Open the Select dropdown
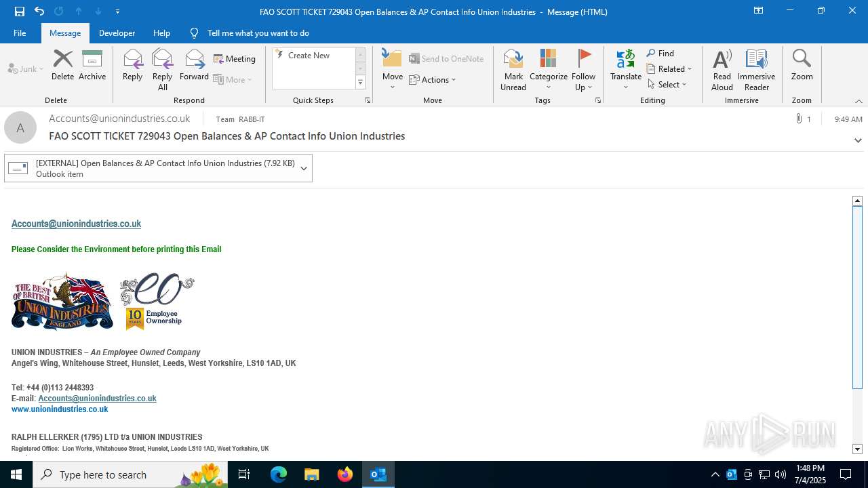 click(667, 85)
